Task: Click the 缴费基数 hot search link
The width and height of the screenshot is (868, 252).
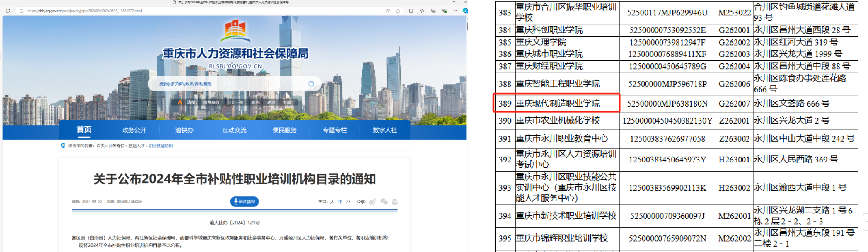Action: coord(211,103)
